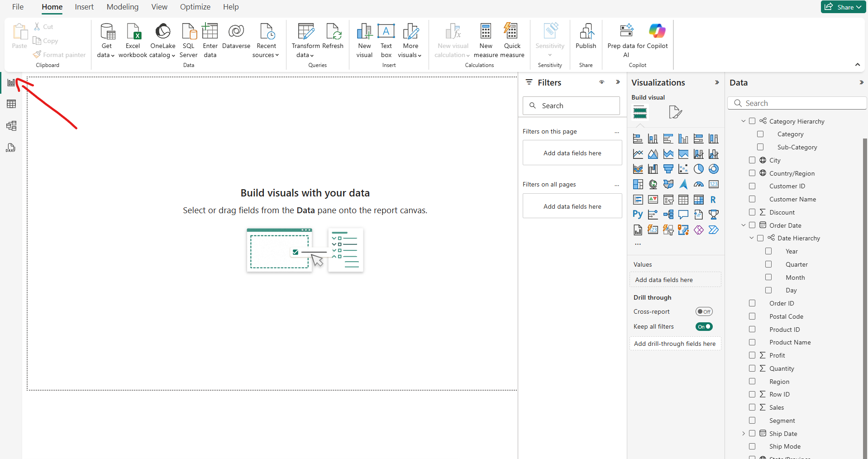This screenshot has width=868, height=459.
Task: Collapse the Date Hierarchy node
Action: [x=752, y=238]
